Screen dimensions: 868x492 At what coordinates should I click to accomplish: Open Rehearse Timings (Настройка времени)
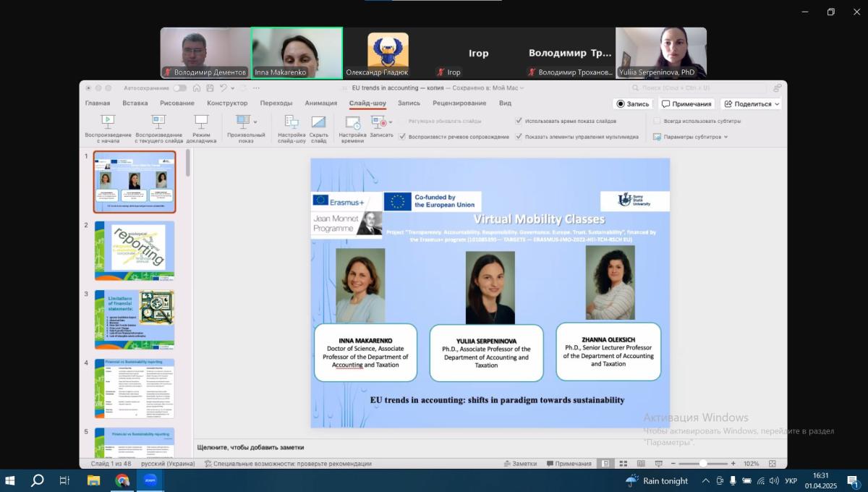click(x=352, y=123)
